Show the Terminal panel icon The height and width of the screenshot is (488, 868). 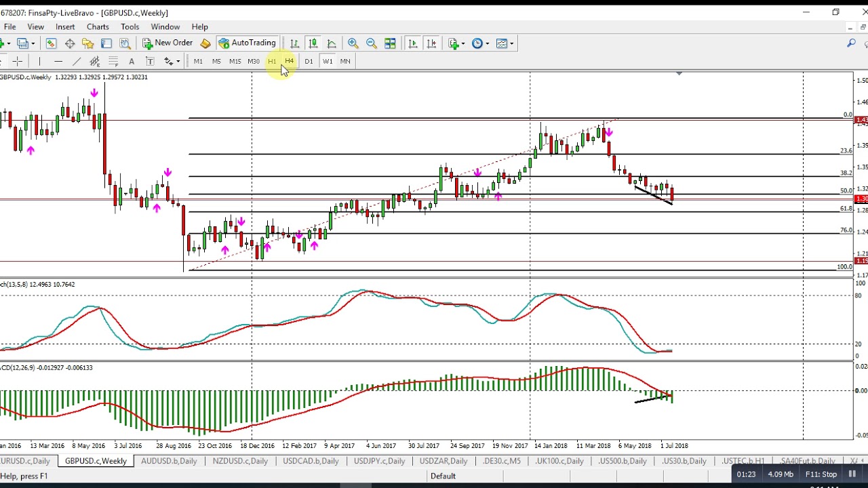click(106, 43)
